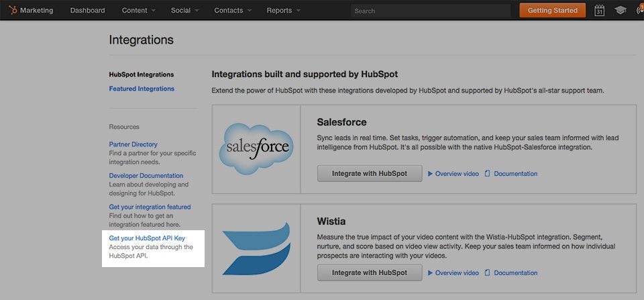This screenshot has height=300, width=644.
Task: Click the Integrations page title
Action: coord(142,40)
